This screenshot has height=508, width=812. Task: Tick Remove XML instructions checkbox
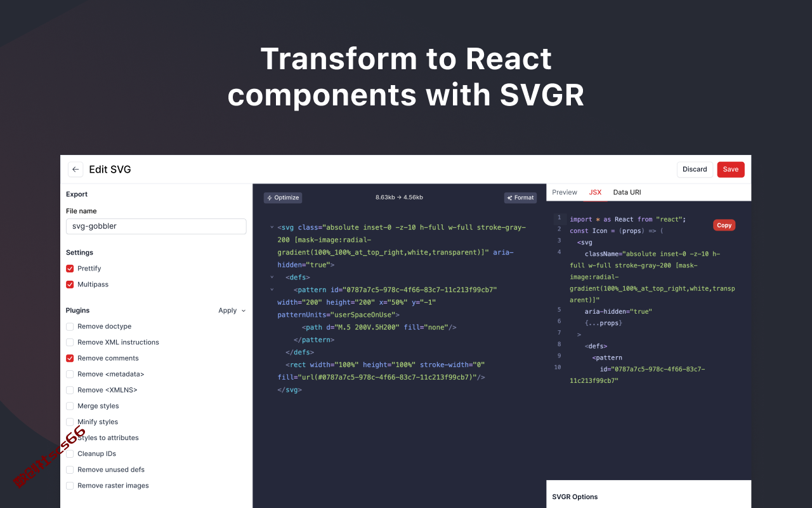point(70,342)
